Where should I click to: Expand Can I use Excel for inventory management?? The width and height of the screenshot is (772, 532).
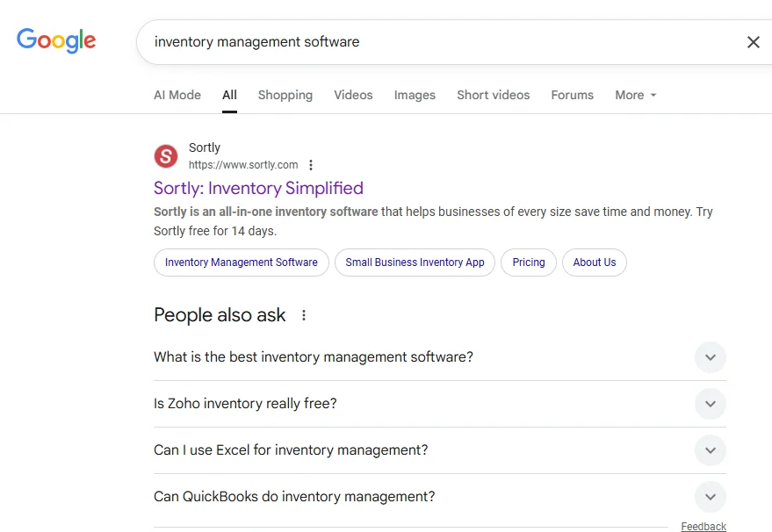440,449
